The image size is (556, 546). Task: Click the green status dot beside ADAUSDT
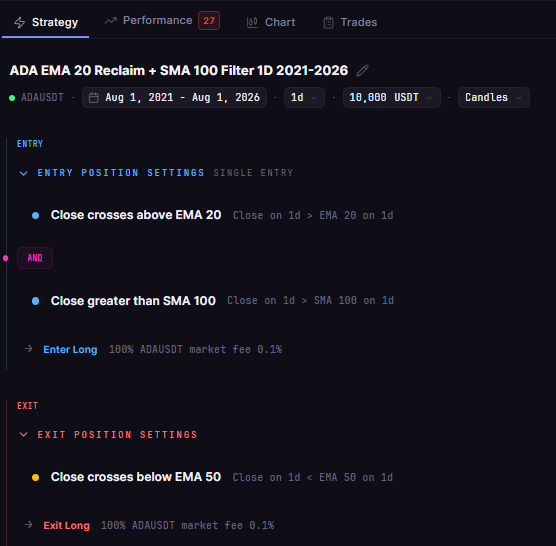click(12, 98)
